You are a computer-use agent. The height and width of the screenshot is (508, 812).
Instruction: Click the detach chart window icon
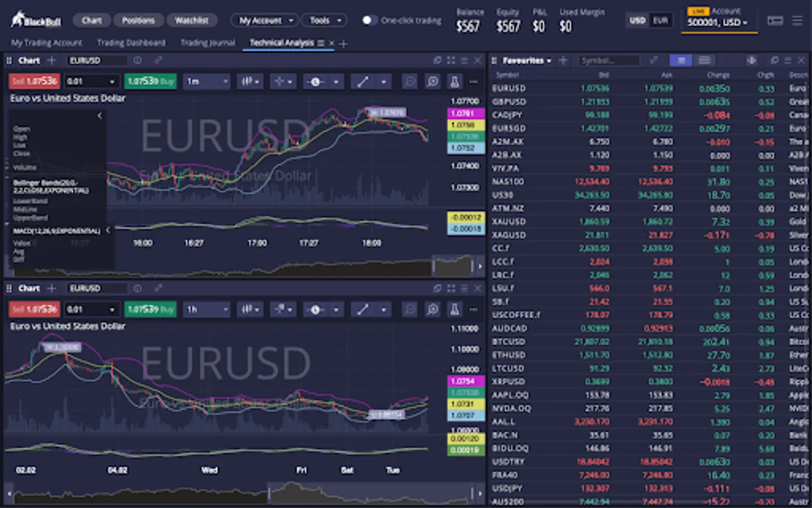coord(438,60)
